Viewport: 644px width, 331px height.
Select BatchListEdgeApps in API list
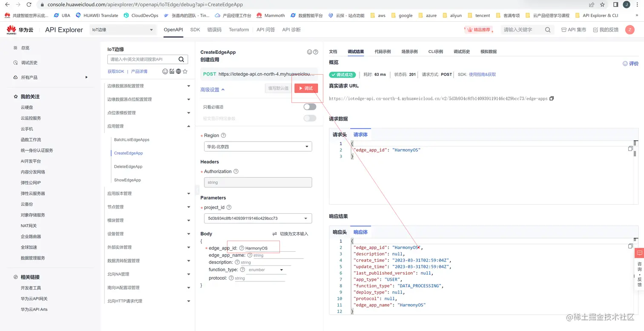click(x=132, y=139)
